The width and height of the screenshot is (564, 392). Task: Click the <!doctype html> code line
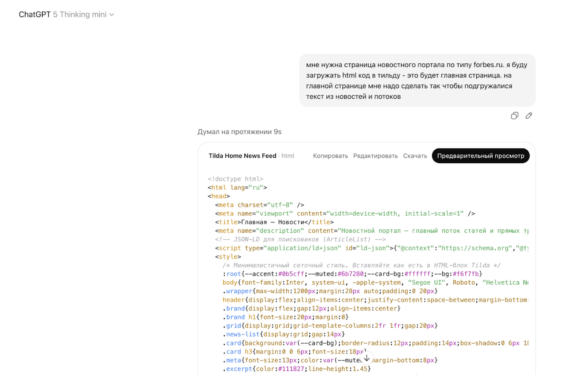pyautogui.click(x=235, y=179)
